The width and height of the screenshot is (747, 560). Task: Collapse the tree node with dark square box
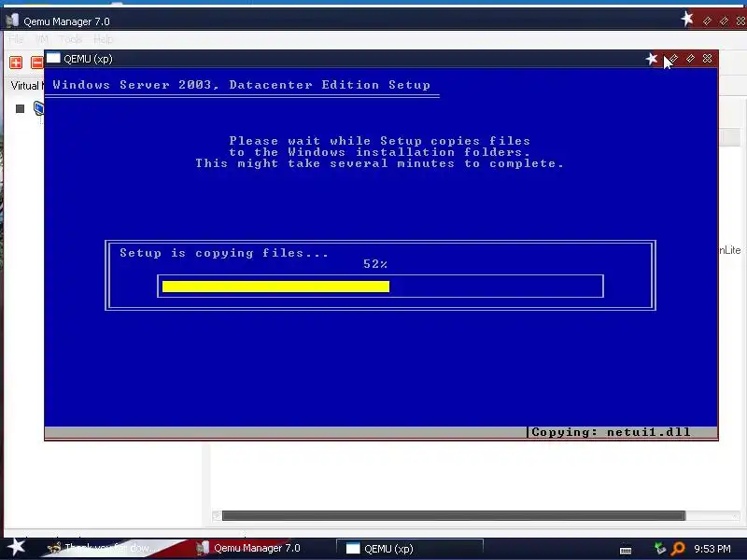point(20,108)
